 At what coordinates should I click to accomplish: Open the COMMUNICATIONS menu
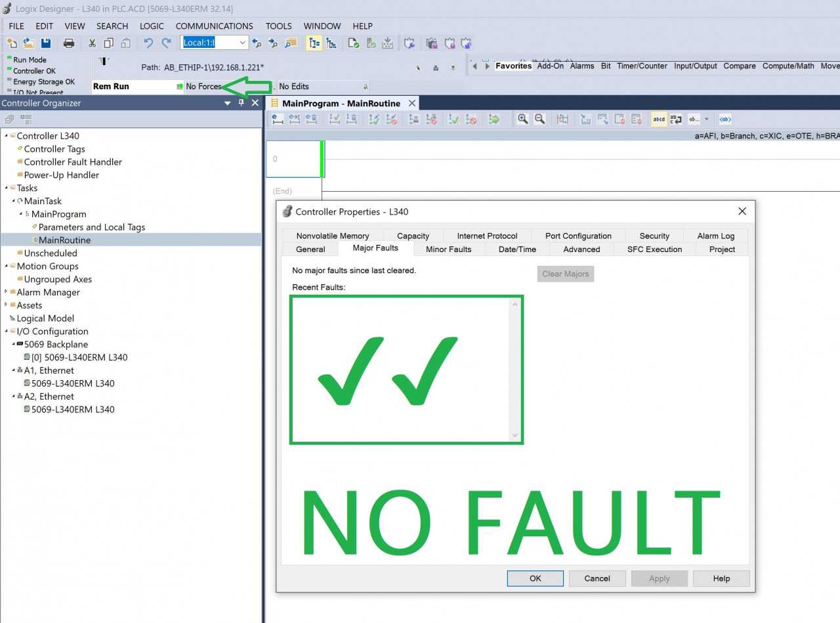pyautogui.click(x=215, y=26)
